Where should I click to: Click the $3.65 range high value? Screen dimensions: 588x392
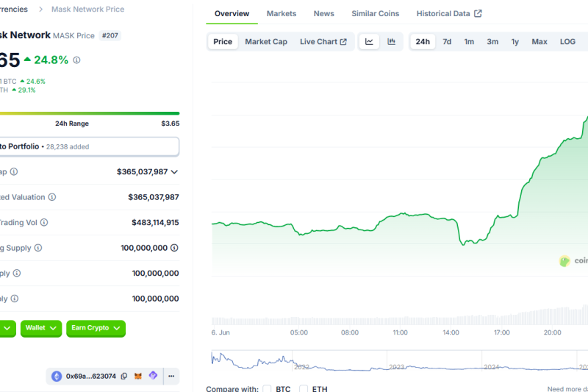(171, 124)
